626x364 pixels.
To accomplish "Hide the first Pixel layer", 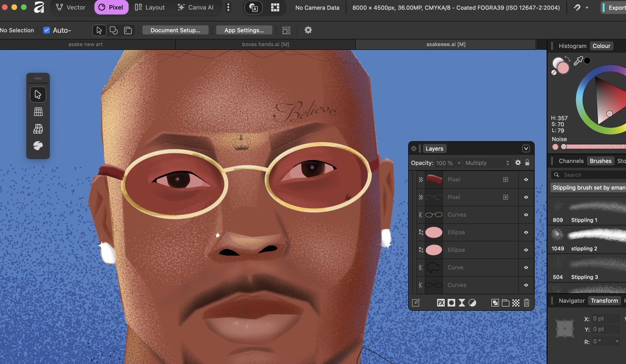I will [526, 179].
